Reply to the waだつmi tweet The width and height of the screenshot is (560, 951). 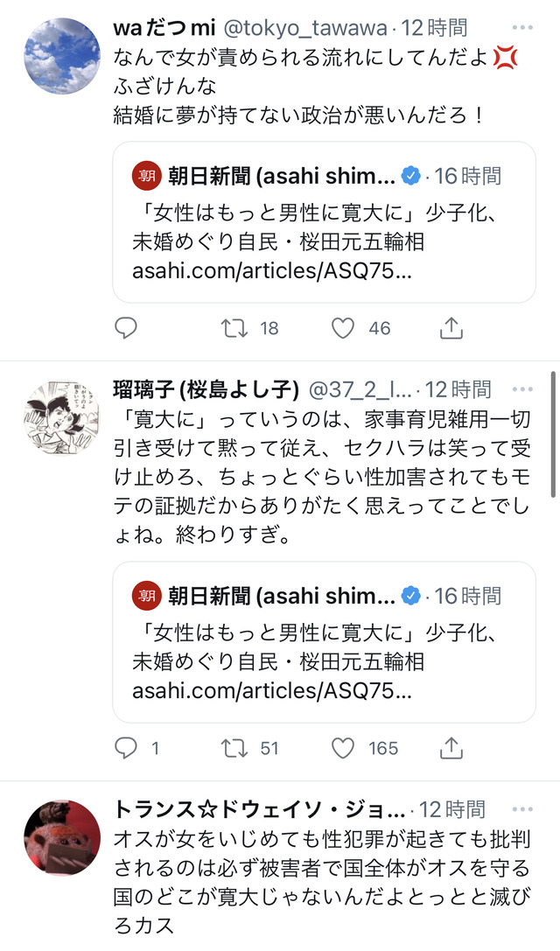pos(126,328)
